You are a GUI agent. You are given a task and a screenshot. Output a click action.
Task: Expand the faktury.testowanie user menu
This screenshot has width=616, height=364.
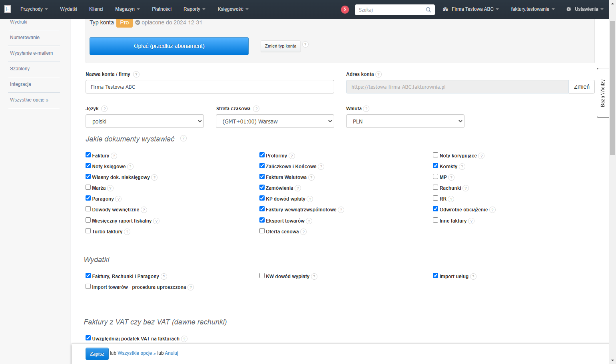pos(532,9)
